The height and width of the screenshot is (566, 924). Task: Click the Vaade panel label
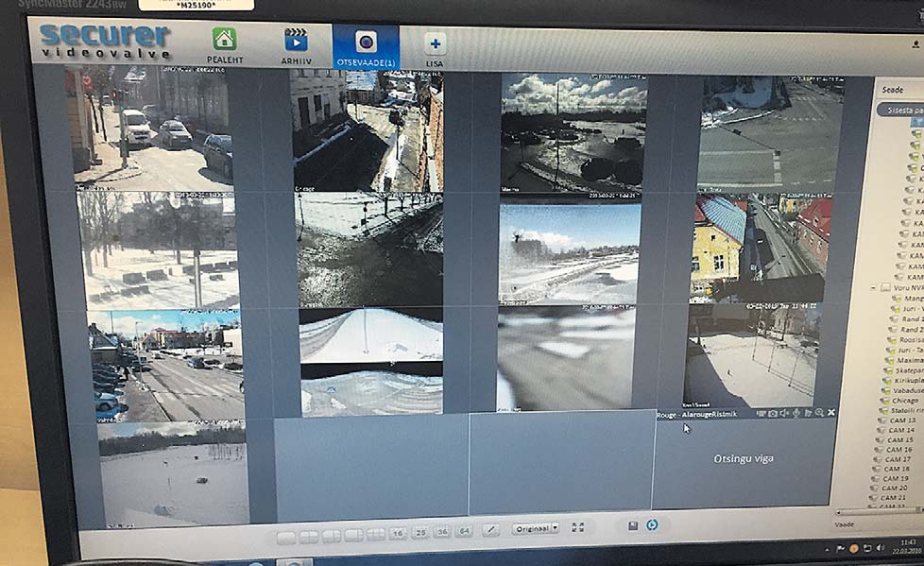(844, 524)
